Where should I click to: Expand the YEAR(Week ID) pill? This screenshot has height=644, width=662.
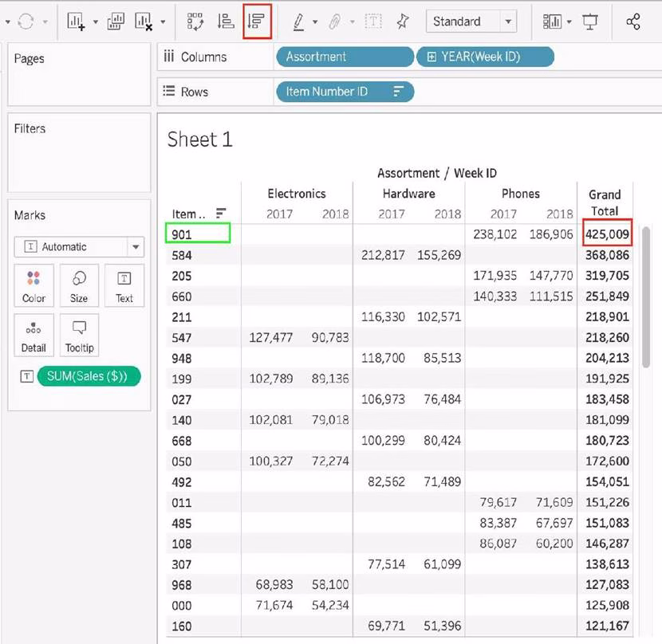tap(431, 57)
